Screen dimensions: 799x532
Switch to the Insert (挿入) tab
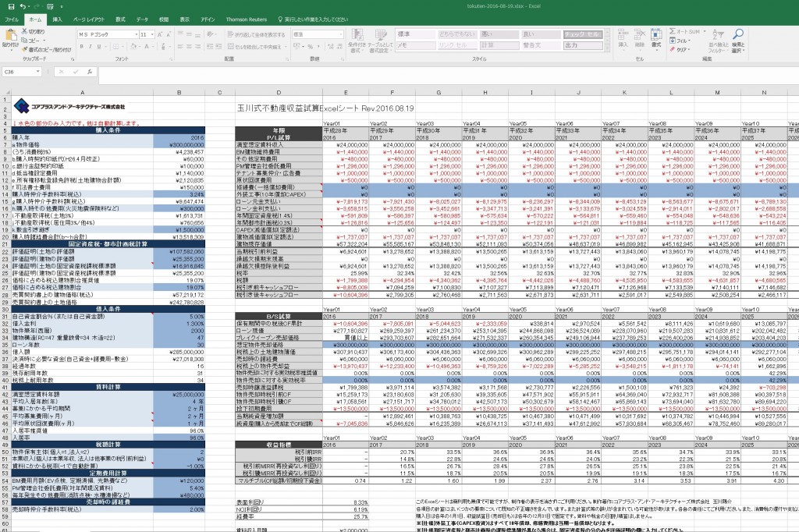[x=57, y=20]
